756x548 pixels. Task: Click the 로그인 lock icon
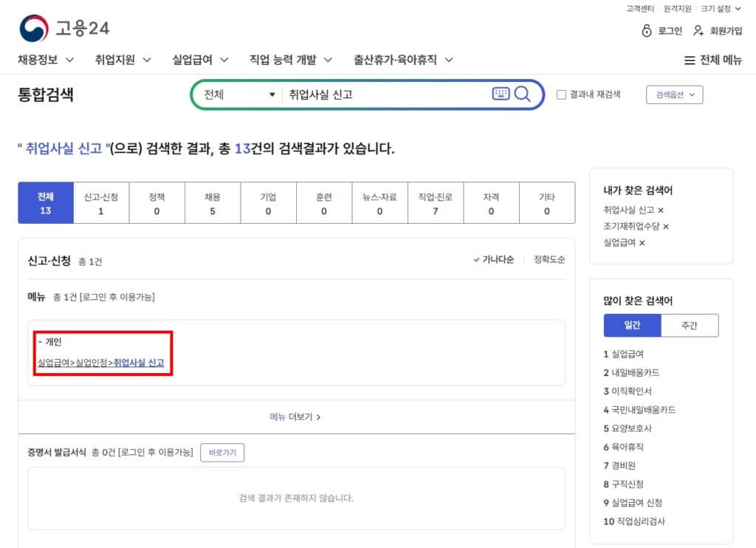[x=647, y=31]
